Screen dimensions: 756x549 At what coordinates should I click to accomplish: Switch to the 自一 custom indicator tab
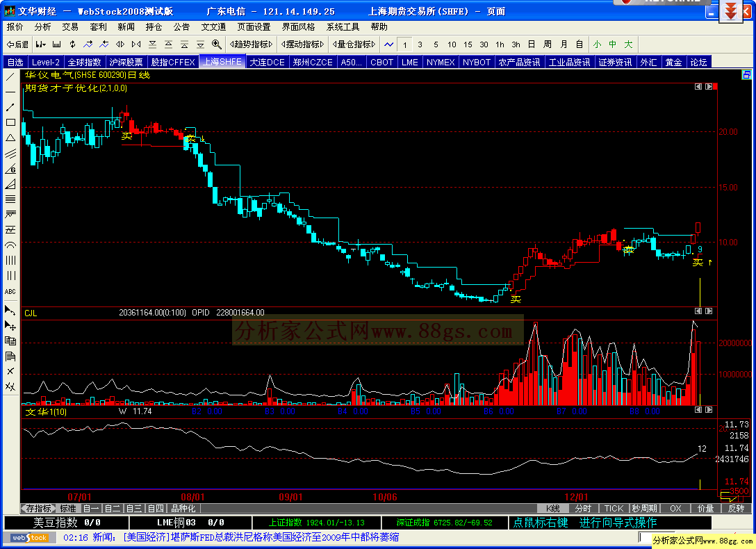click(91, 509)
